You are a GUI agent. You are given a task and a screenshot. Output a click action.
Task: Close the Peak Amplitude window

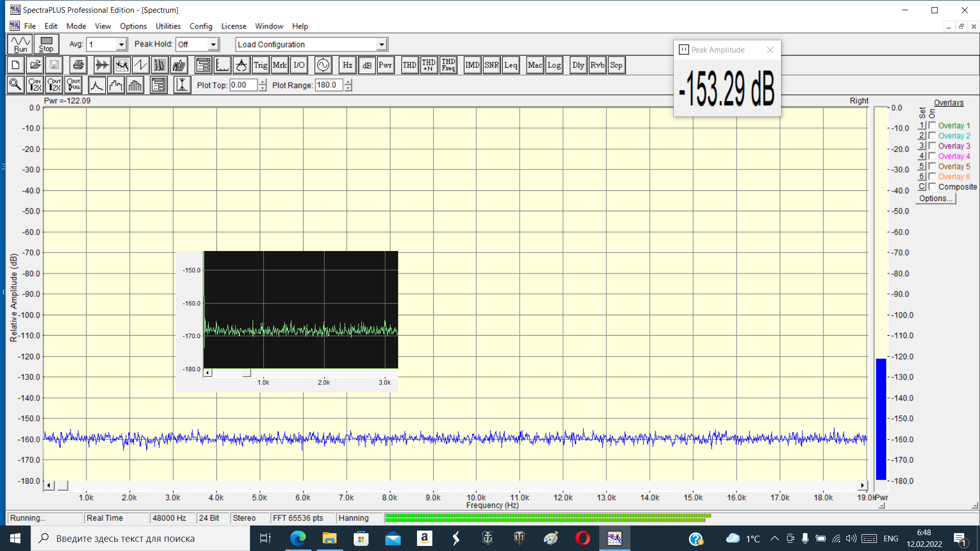click(x=770, y=50)
